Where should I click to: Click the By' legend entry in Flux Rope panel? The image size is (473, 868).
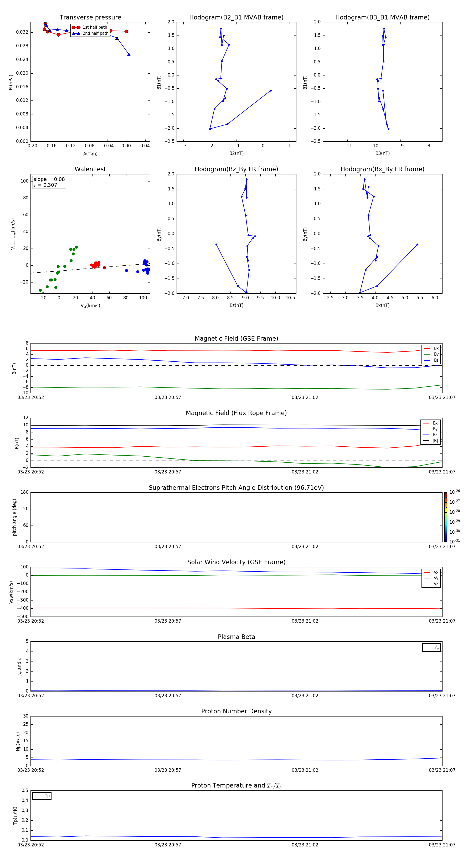pyautogui.click(x=431, y=429)
